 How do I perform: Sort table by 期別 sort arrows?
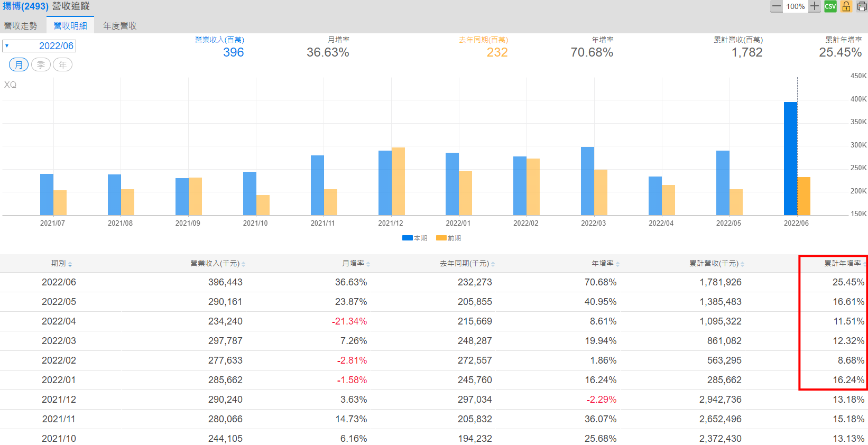point(70,264)
